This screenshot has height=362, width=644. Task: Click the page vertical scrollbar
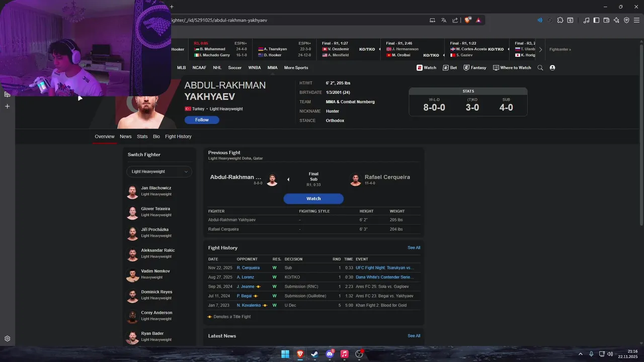click(641, 136)
